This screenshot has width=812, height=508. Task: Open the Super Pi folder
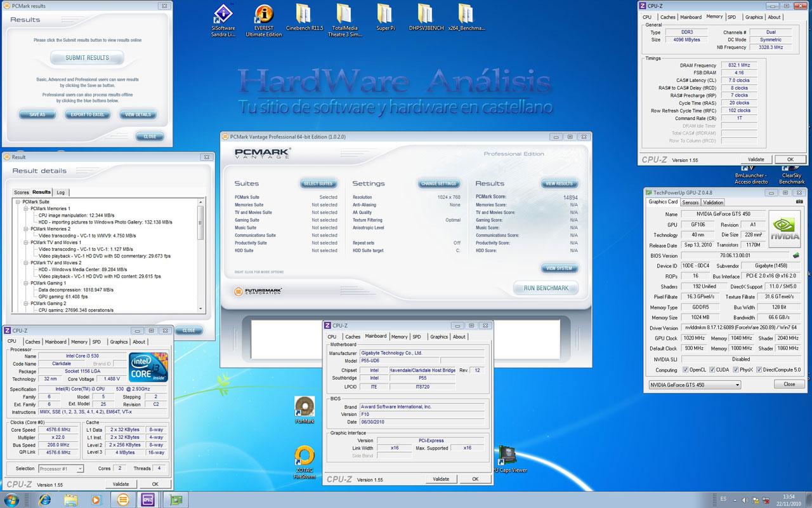(384, 18)
